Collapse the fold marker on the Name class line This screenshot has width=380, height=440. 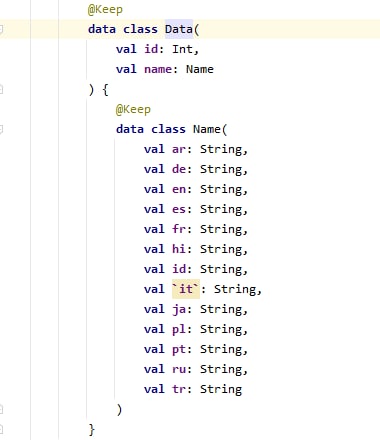(1, 129)
